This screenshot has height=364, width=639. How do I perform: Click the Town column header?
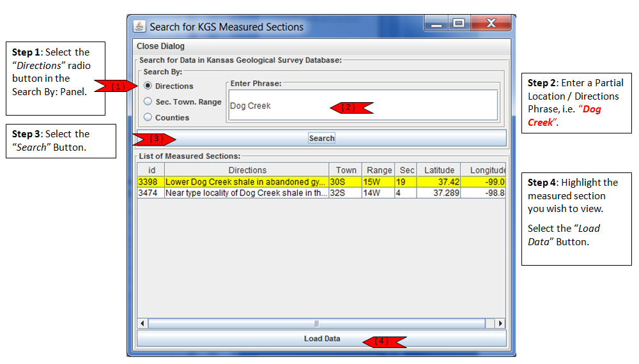pos(346,170)
